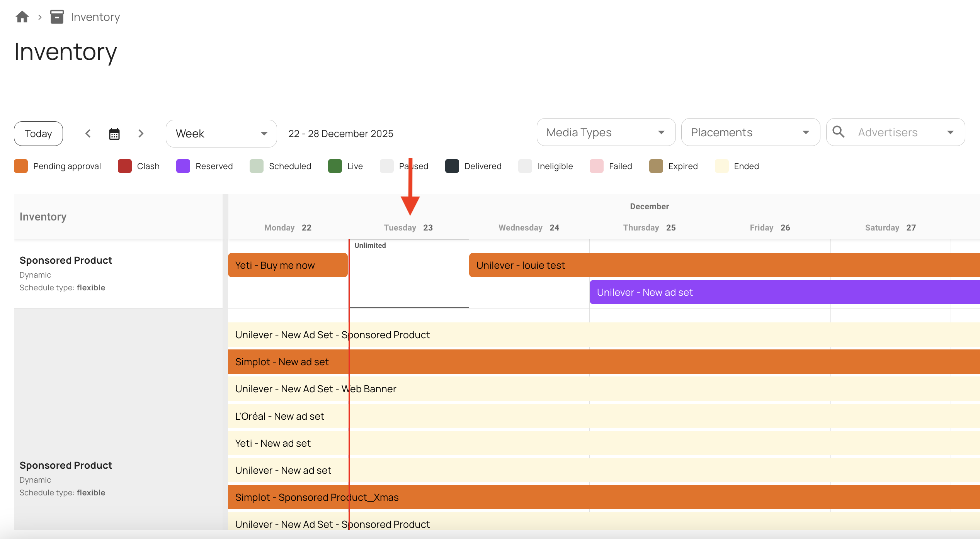Go to next week arrow
Screen dimensions: 980x539
click(x=141, y=134)
